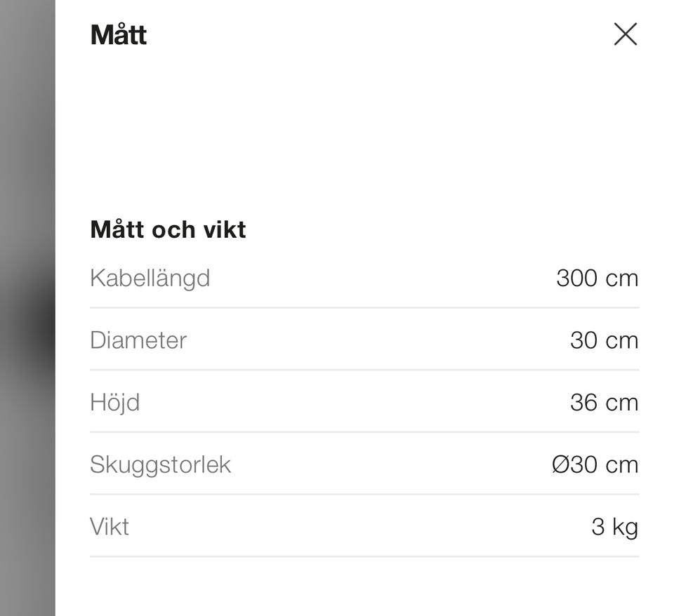The height and width of the screenshot is (616, 674).
Task: Close the Mått panel with X
Action: coord(625,34)
